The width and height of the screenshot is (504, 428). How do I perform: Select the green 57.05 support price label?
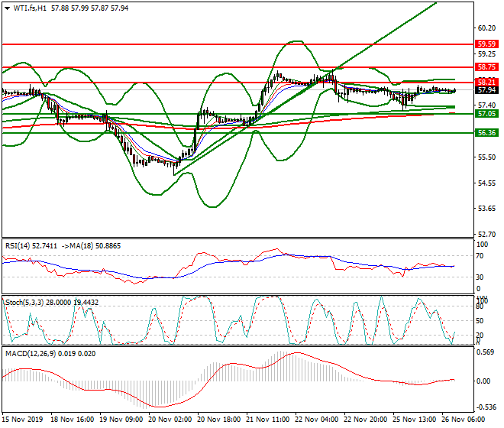click(486, 114)
